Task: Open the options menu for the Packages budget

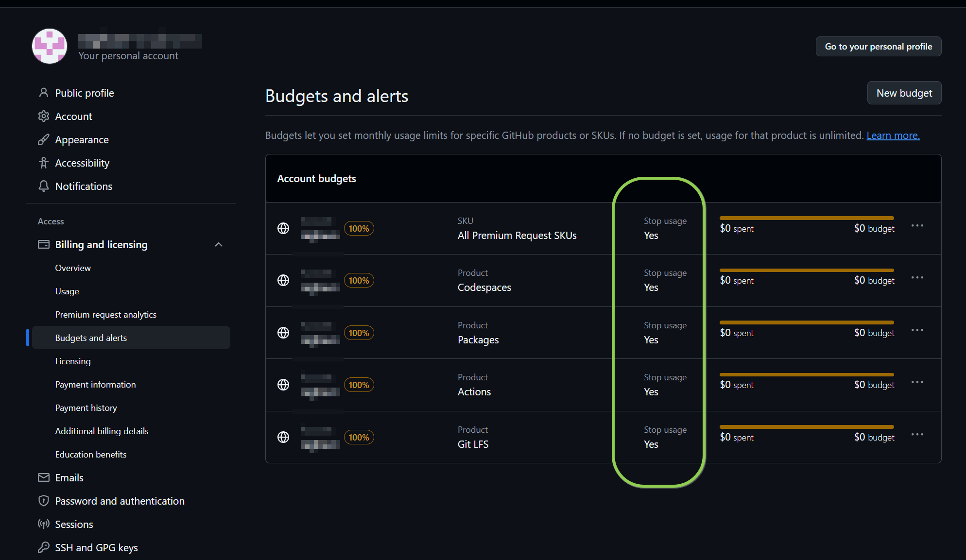Action: 917,330
